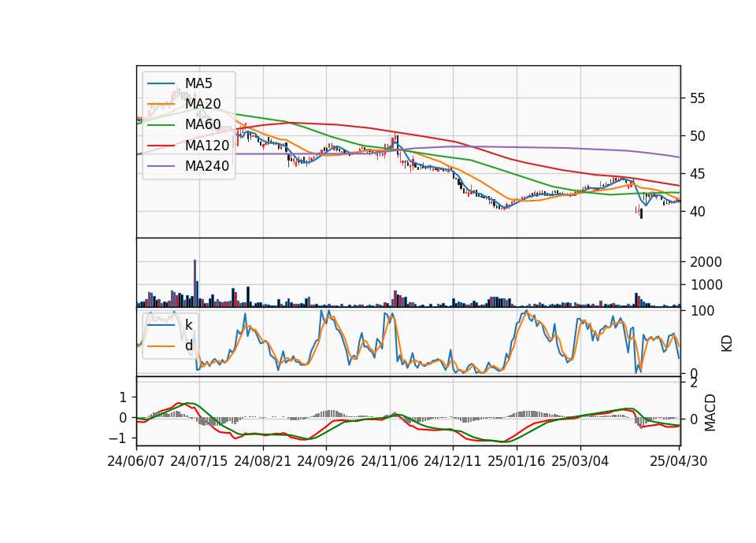The height and width of the screenshot is (543, 756).
Task: Click the price axis value 40
Action: [x=698, y=212]
